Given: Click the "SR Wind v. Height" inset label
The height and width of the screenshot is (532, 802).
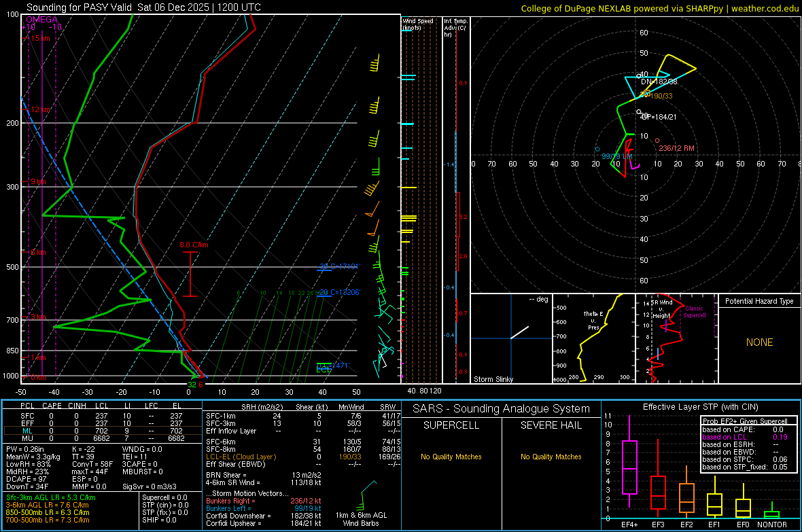Looking at the screenshot, I should [661, 309].
